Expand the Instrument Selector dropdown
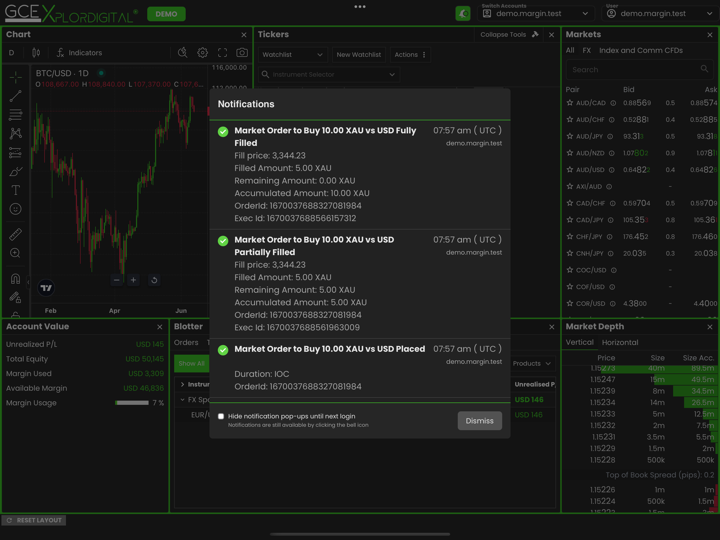This screenshot has width=720, height=540. tap(328, 75)
